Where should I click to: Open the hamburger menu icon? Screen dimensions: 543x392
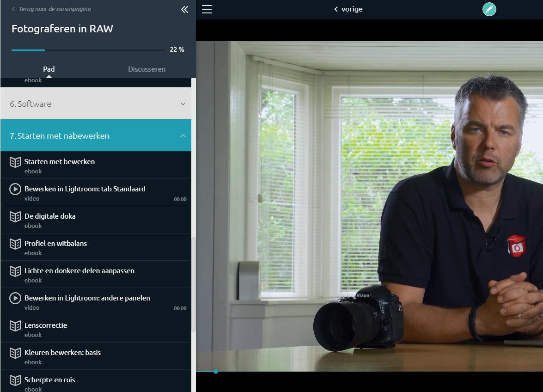[x=207, y=9]
